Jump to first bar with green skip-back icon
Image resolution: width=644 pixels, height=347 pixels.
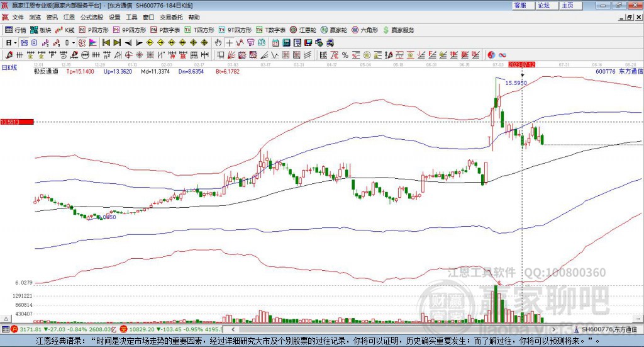point(106,43)
